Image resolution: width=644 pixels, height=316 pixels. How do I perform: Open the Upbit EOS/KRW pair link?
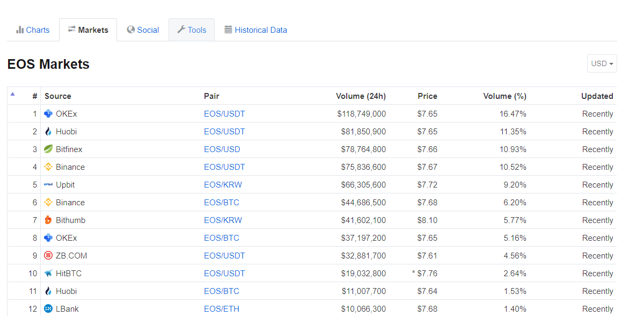(223, 185)
